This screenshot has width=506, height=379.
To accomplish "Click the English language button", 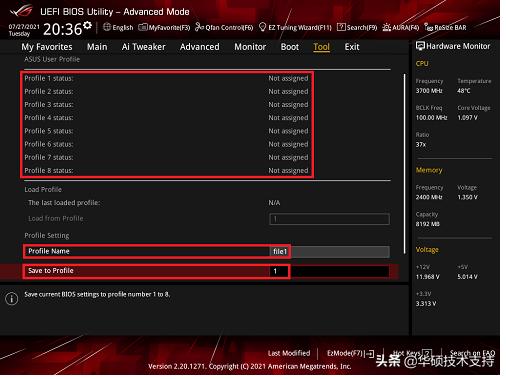I will [122, 27].
